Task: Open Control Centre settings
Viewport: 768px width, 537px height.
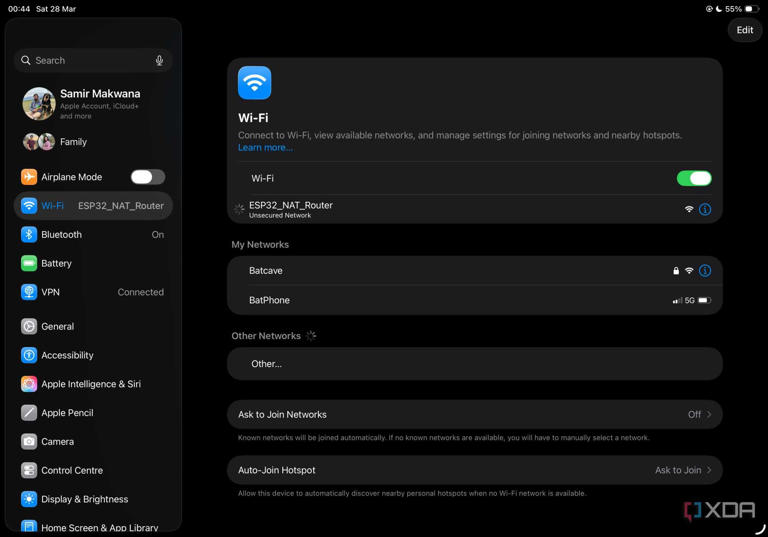Action: 93,470
